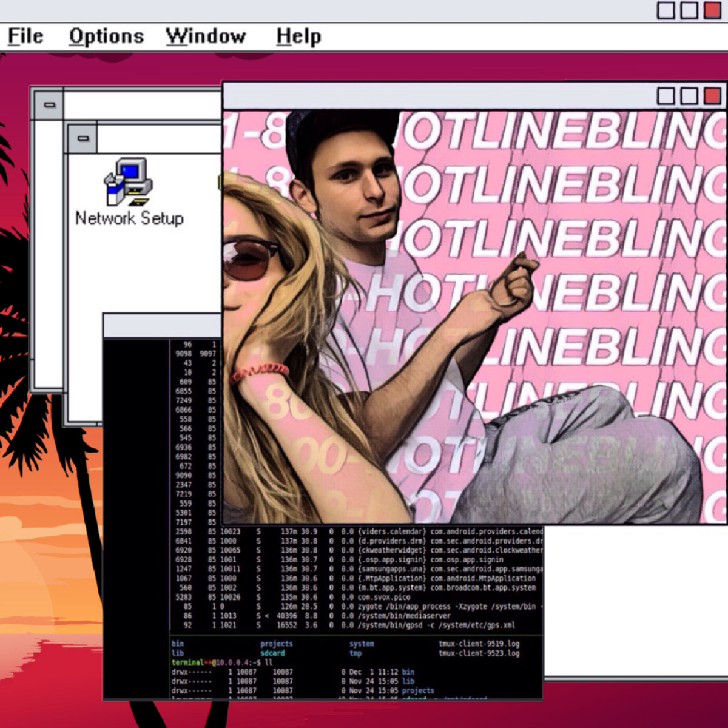Open control-menu box of the outermost back window

[49, 105]
